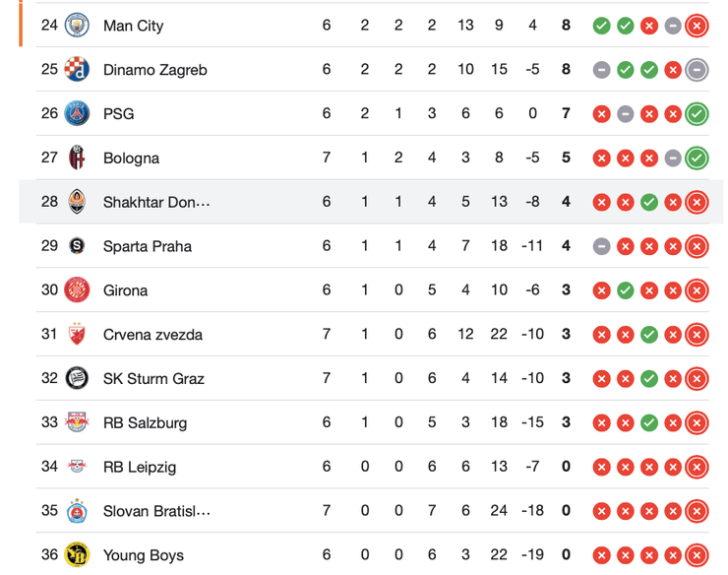This screenshot has height=575, width=728.
Task: Click the Young Boys club crest
Action: point(77,555)
